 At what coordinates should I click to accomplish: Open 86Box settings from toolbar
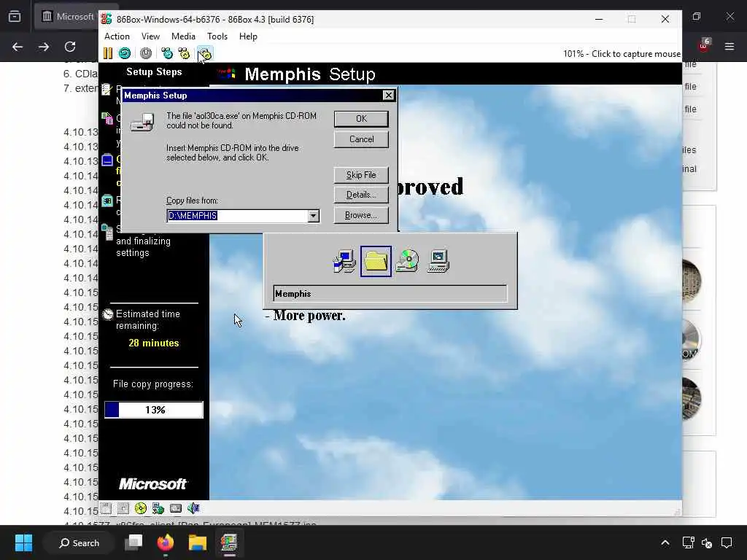[205, 53]
